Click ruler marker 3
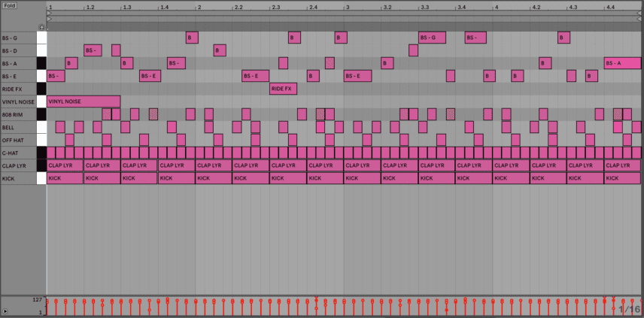 click(x=348, y=8)
